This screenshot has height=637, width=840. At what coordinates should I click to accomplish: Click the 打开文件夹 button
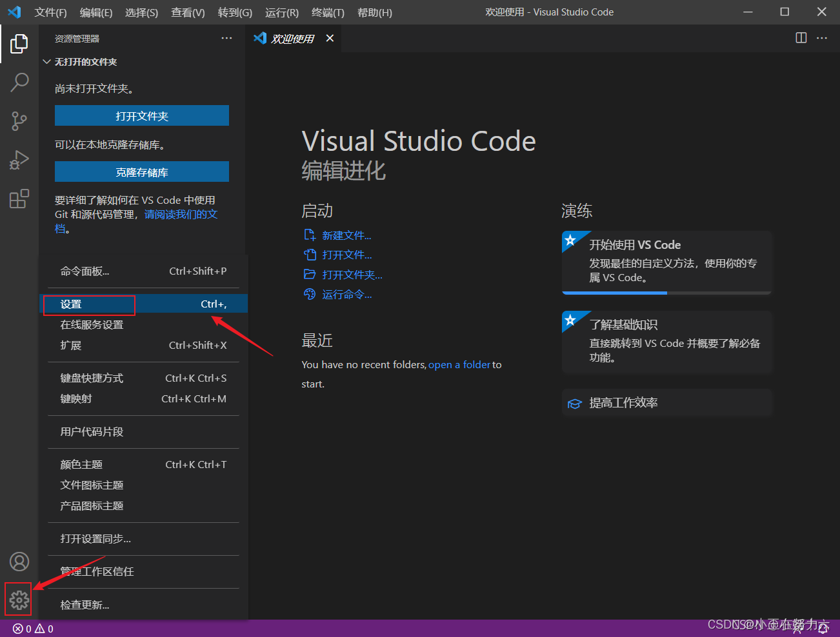142,116
